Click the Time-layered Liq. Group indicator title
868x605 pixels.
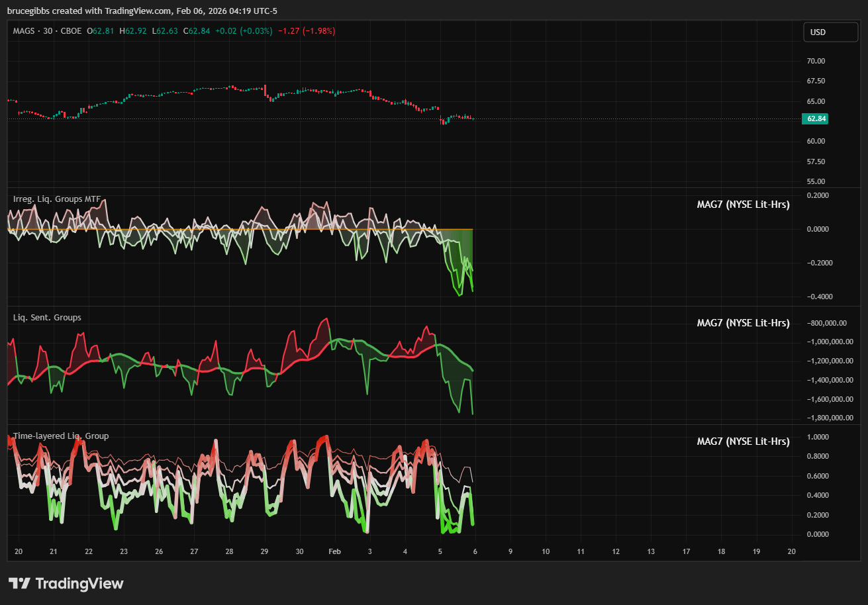point(61,436)
